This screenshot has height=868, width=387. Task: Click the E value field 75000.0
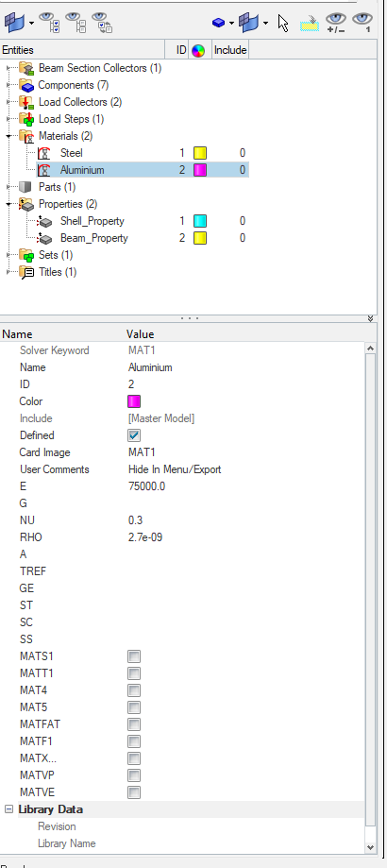coord(244,486)
